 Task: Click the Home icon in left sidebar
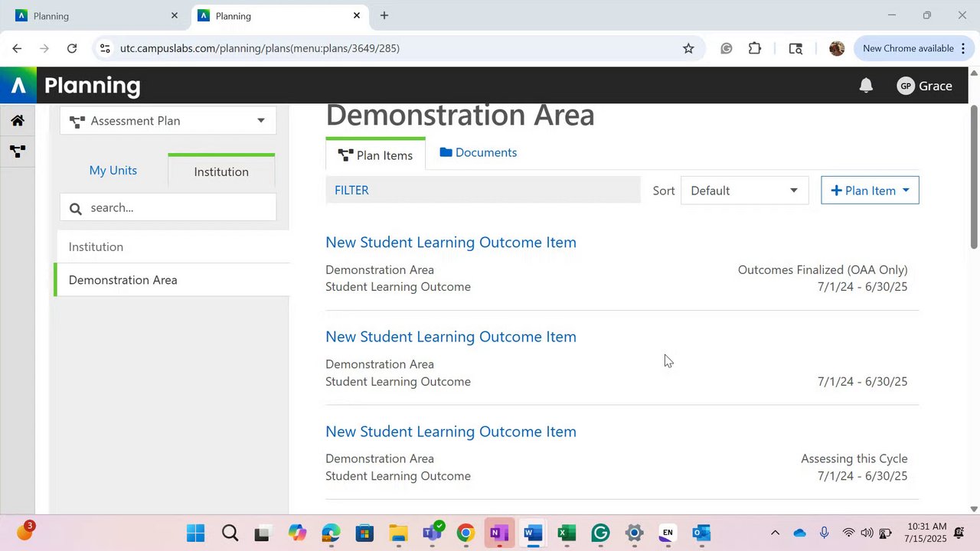point(18,121)
